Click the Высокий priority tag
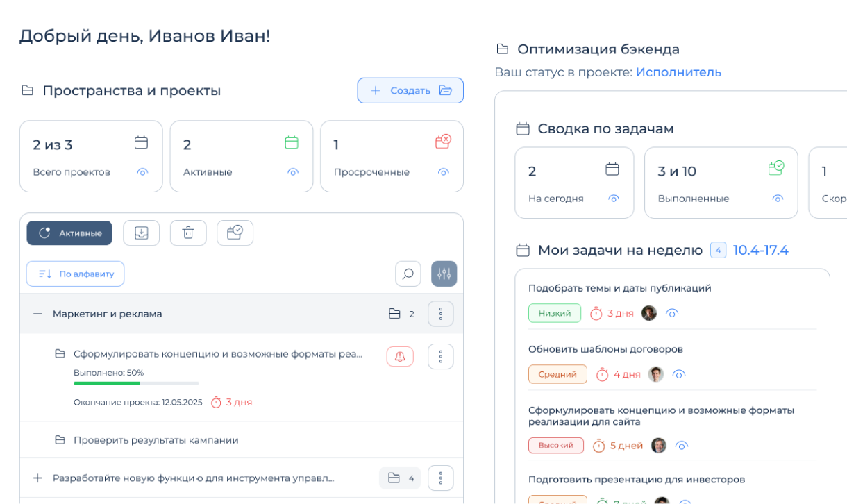Viewport: 847px width, 504px height. coord(556,446)
